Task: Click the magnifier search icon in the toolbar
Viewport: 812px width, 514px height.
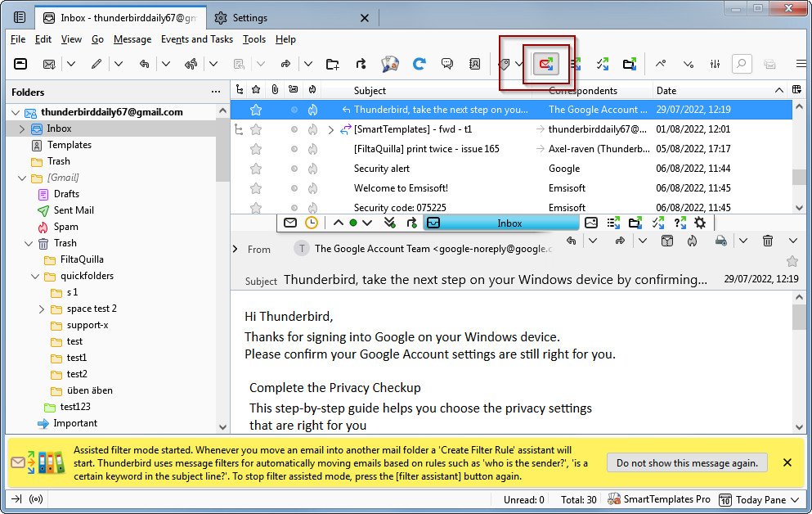Action: coord(742,64)
